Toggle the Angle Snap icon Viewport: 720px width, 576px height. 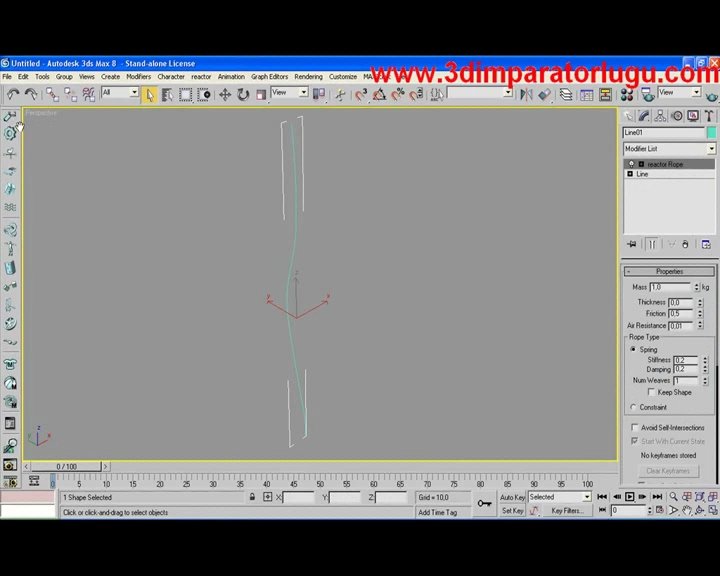(x=379, y=95)
